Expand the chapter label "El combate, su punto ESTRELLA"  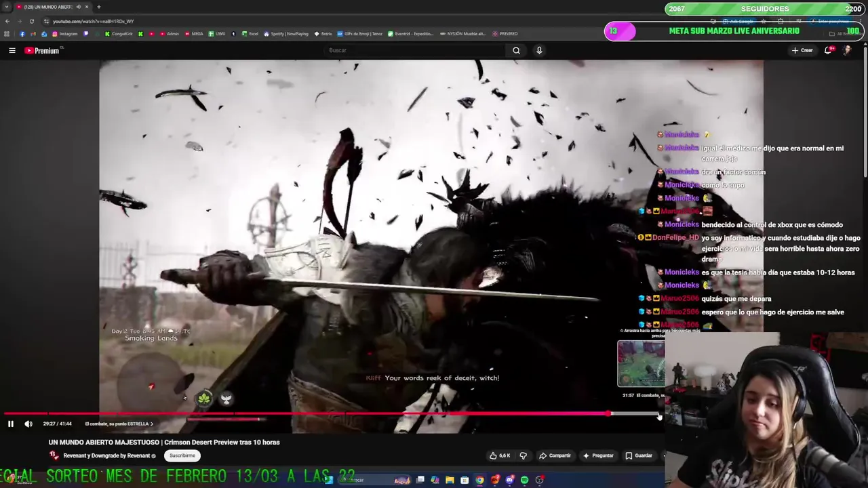coord(119,424)
